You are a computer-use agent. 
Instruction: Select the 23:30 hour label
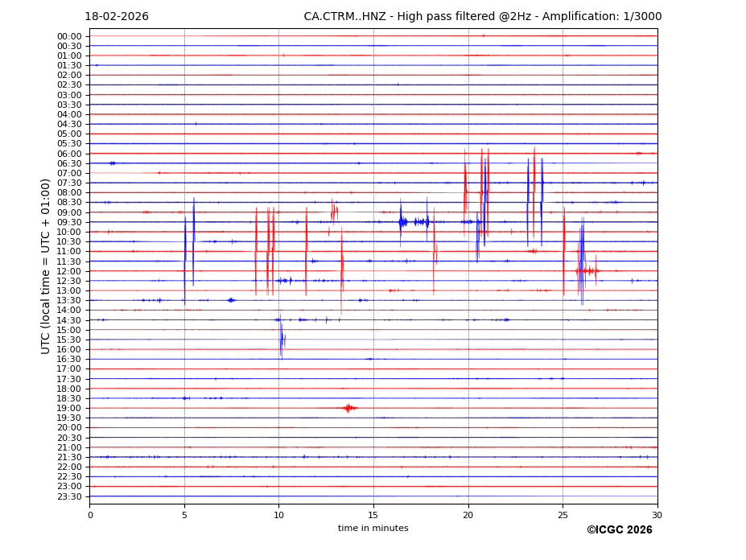click(x=69, y=496)
